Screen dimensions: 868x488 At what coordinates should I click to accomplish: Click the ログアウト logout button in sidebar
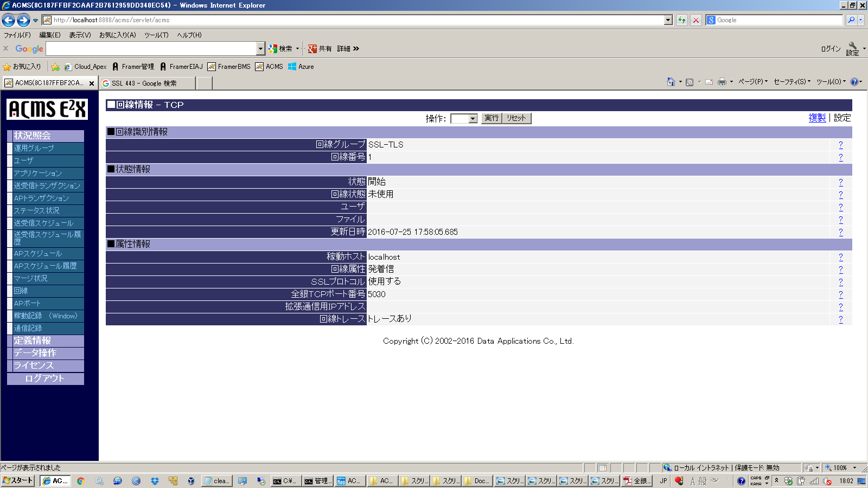coord(46,378)
